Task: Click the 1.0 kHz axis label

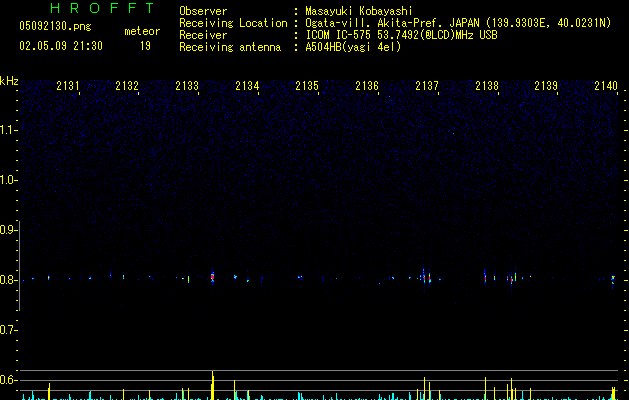Action: [x=8, y=180]
